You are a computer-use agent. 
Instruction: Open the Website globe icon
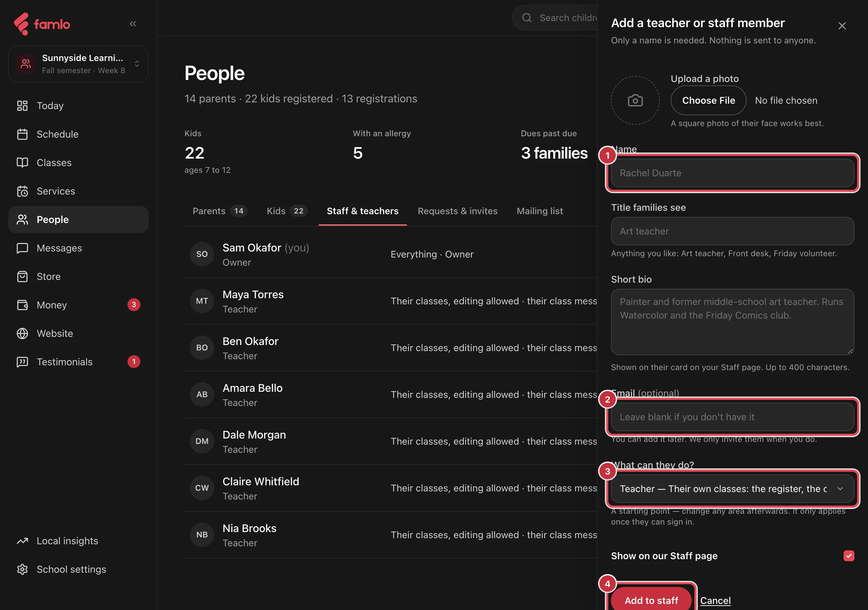tap(22, 333)
